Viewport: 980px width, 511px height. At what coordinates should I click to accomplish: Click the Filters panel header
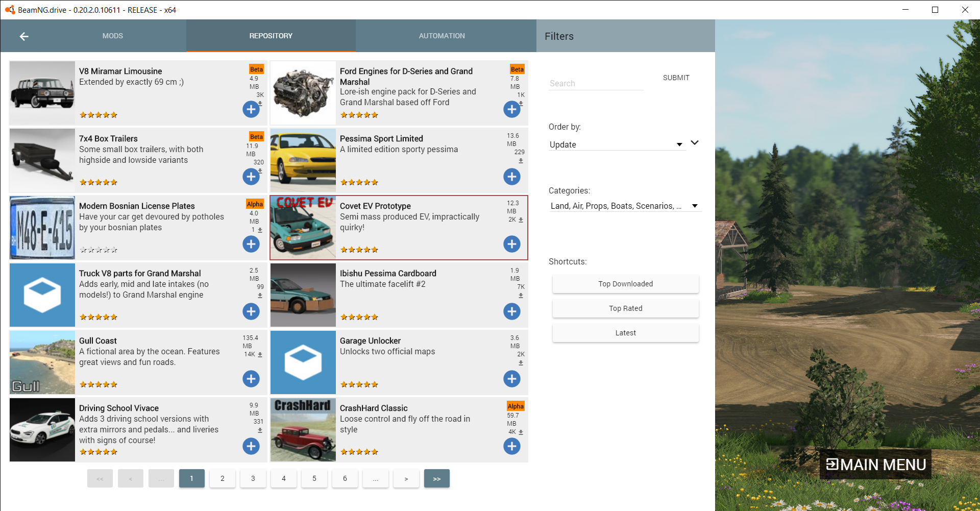click(625, 36)
